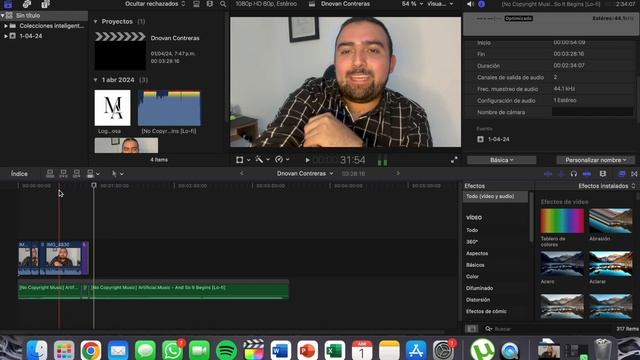
Task: Toggle the filmstrip/list view icon in the browser
Action: 196,4
